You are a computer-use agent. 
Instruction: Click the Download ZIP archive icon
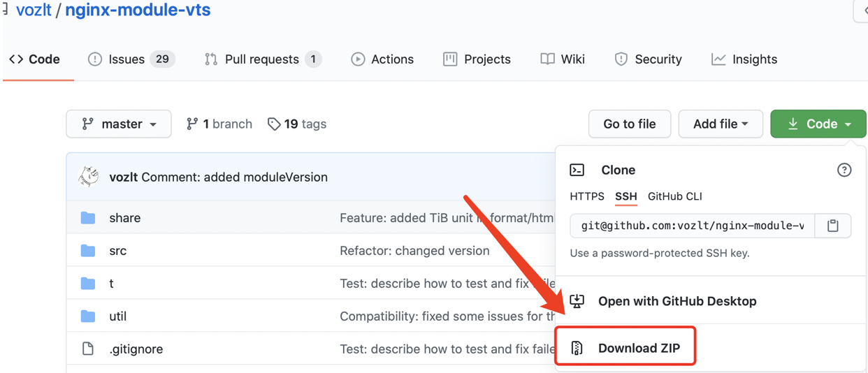point(577,348)
